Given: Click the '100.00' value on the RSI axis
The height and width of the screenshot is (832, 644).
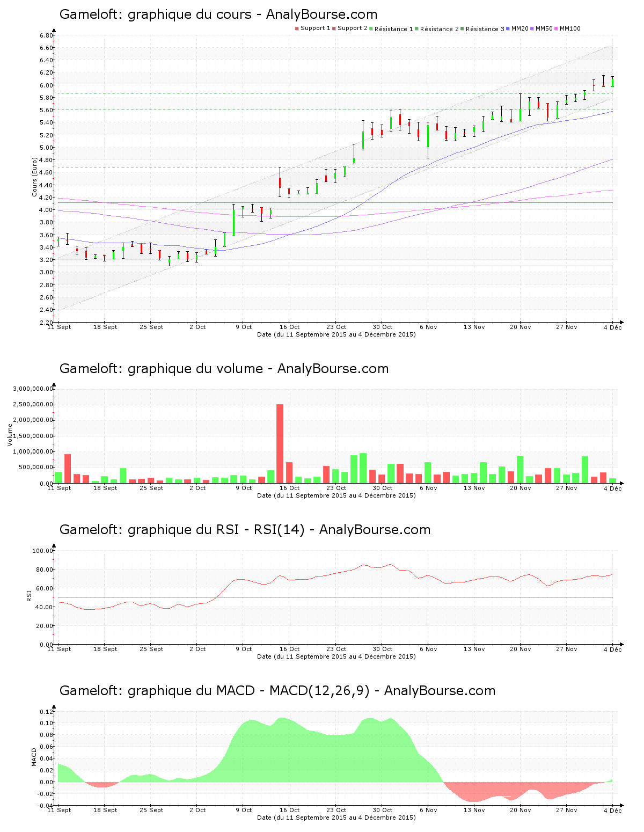Looking at the screenshot, I should pos(43,551).
